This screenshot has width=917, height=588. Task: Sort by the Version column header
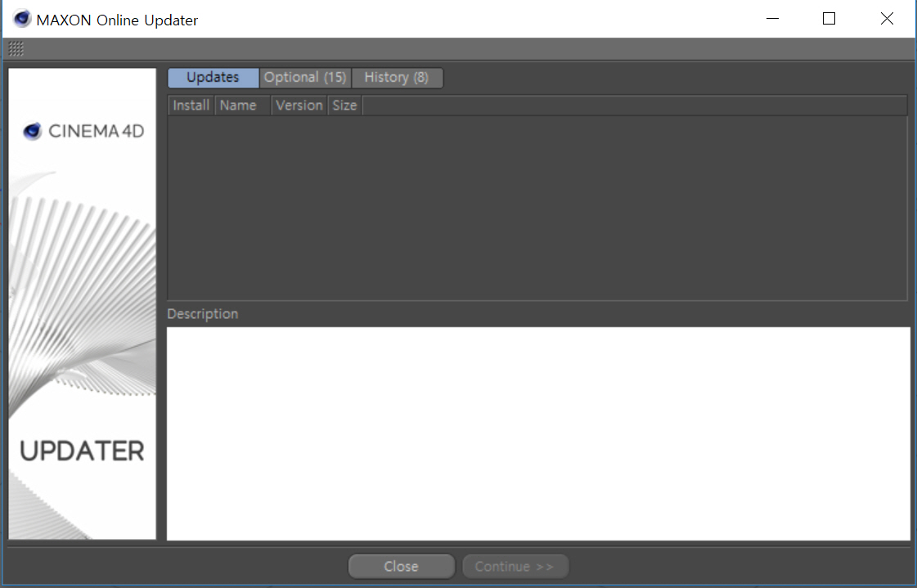(x=299, y=105)
